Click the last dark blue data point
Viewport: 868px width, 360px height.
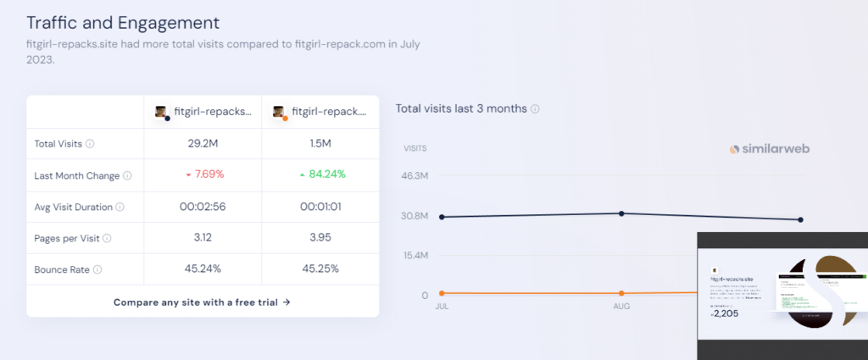(x=800, y=219)
